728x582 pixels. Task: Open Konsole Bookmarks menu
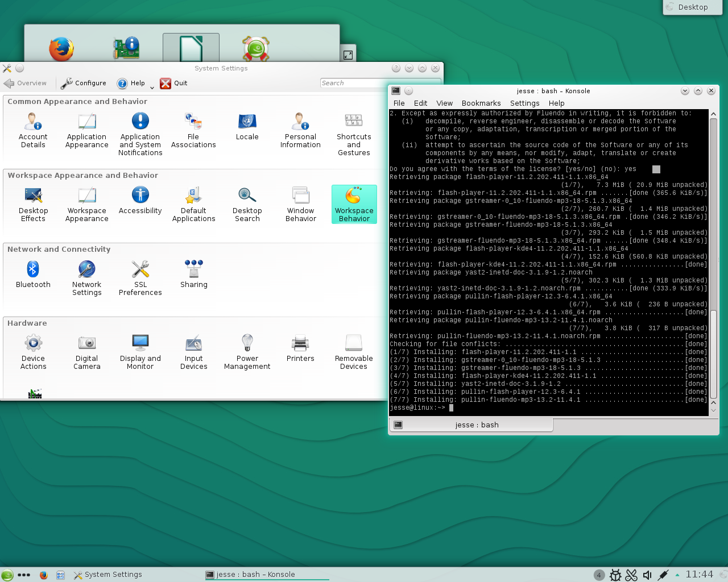481,103
